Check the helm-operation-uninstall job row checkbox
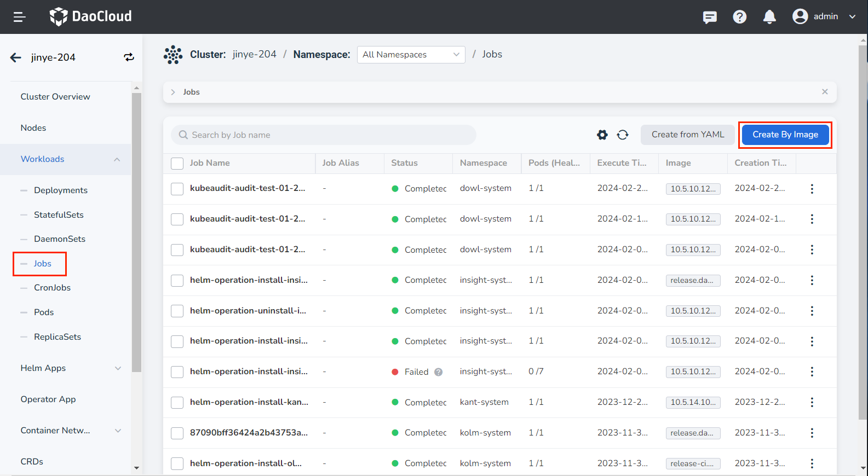The image size is (868, 476). tap(177, 311)
